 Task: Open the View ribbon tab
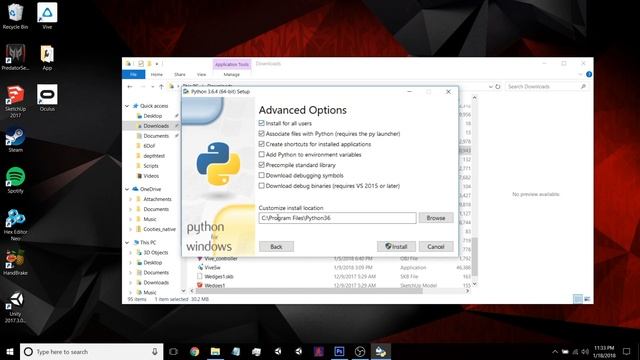202,74
